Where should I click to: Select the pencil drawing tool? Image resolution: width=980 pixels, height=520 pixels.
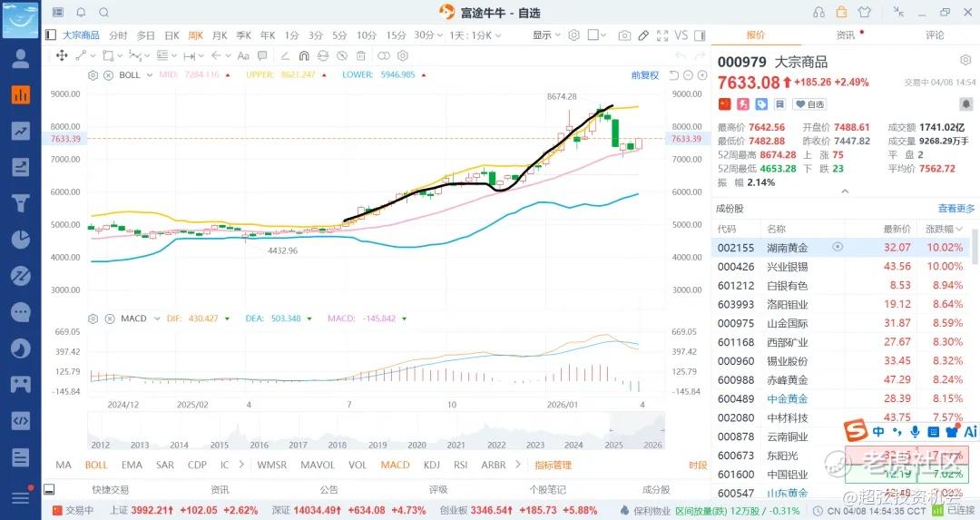coord(643,35)
